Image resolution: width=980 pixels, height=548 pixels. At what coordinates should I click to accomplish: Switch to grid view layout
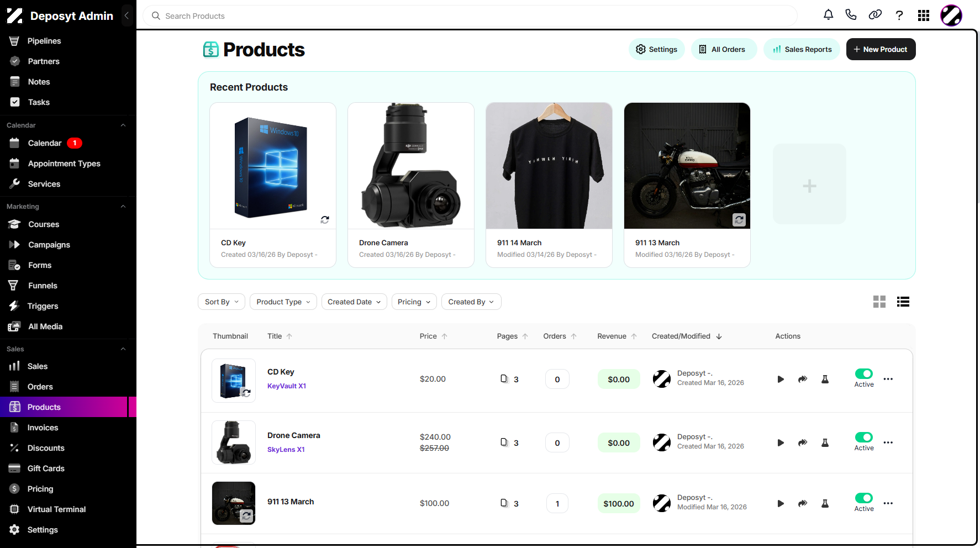879,302
